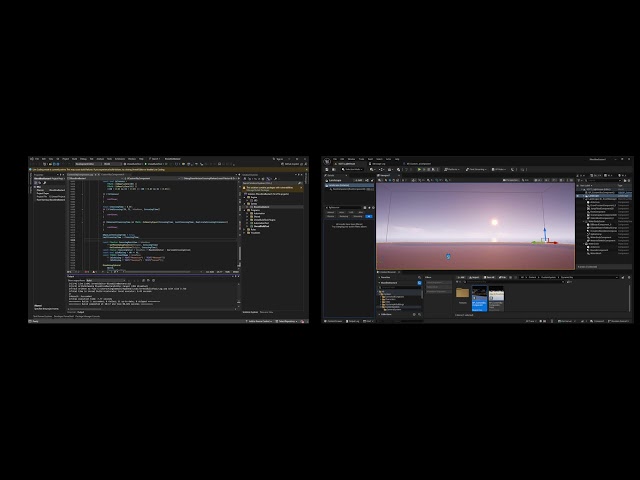Open Cmd dropdown in Unreal status bar
Viewport: 640px width, 480px height.
(x=368, y=321)
